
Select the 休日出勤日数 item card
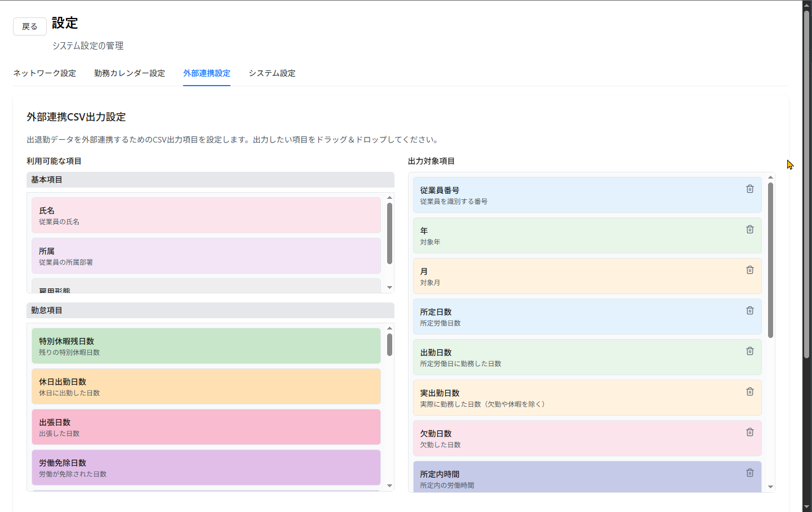(x=206, y=386)
